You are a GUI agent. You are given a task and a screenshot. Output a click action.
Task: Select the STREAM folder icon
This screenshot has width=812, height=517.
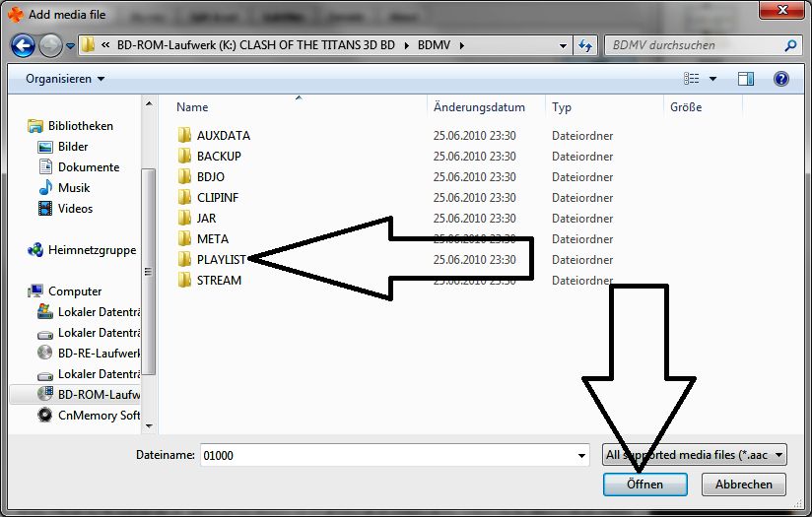[x=184, y=280]
